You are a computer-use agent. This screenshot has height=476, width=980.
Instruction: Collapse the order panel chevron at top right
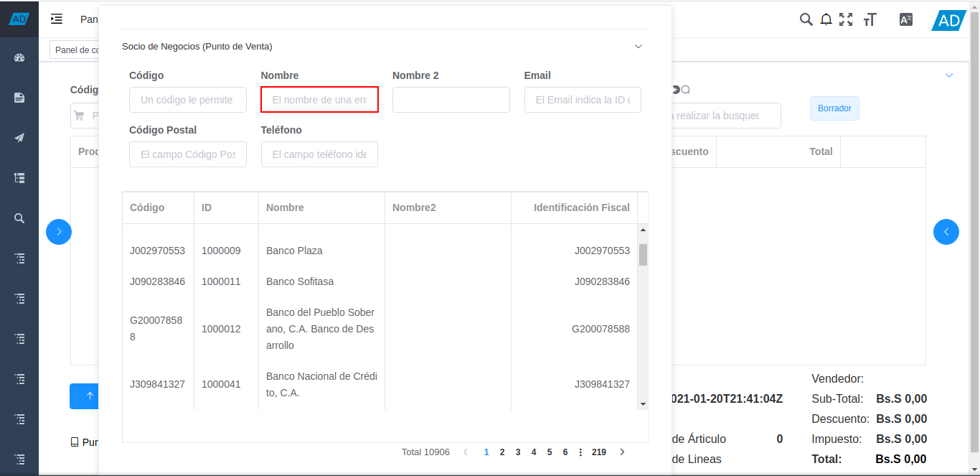click(949, 75)
